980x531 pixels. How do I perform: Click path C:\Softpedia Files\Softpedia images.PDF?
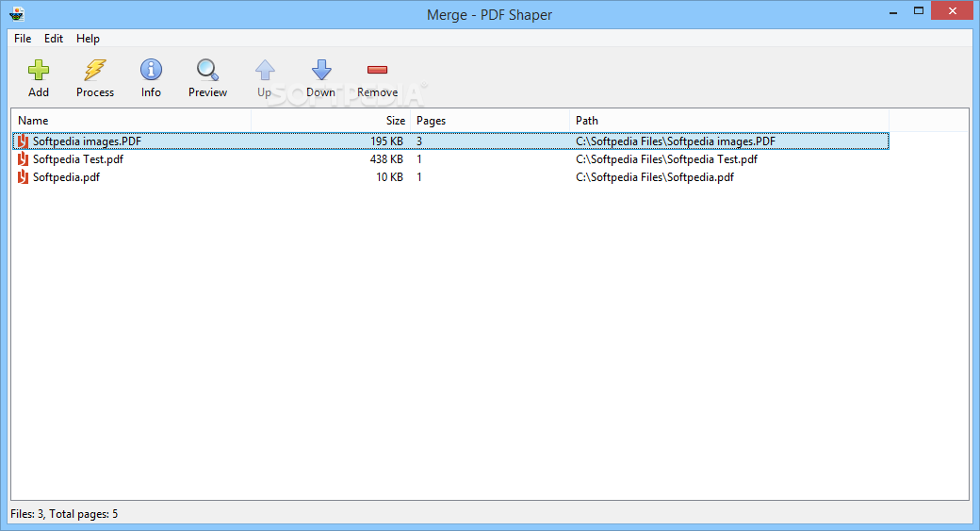(676, 141)
